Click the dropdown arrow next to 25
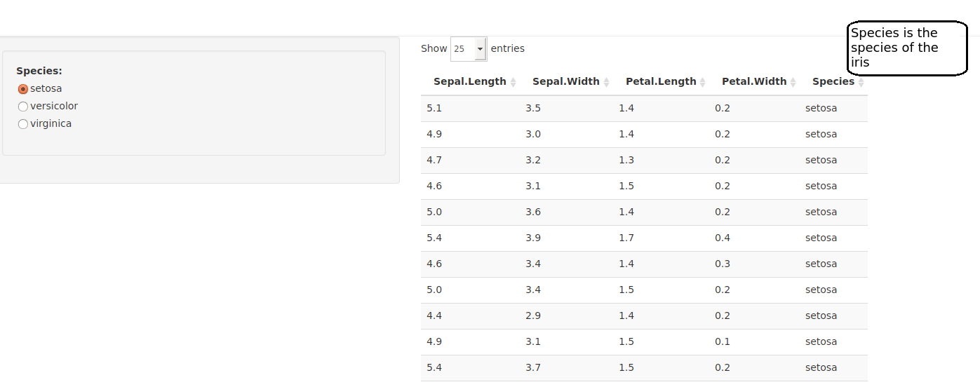 [x=480, y=49]
